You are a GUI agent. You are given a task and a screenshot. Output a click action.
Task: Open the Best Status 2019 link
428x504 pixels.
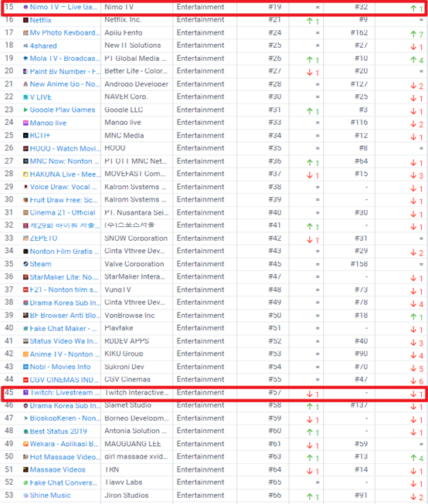tap(59, 431)
